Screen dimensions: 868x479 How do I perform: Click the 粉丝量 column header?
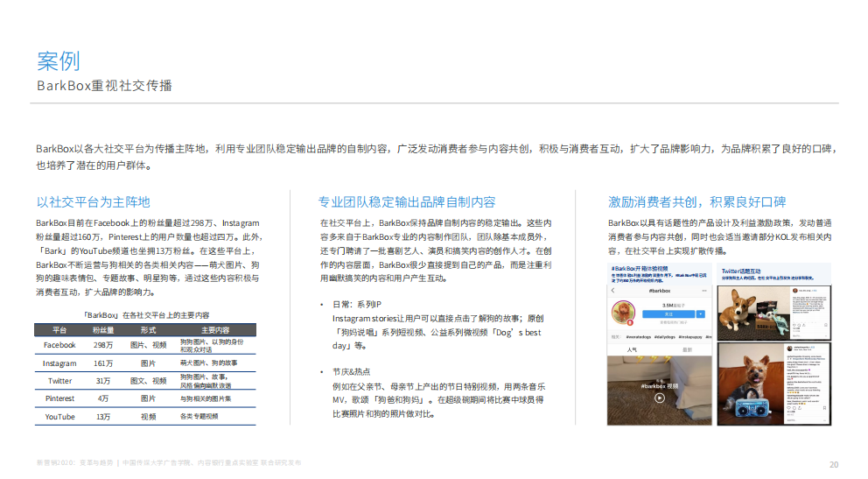pyautogui.click(x=104, y=330)
